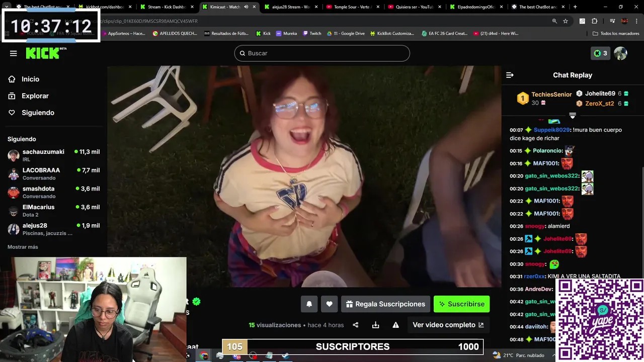Toggle the notification bell for the channel
The width and height of the screenshot is (644, 362).
coord(309,304)
